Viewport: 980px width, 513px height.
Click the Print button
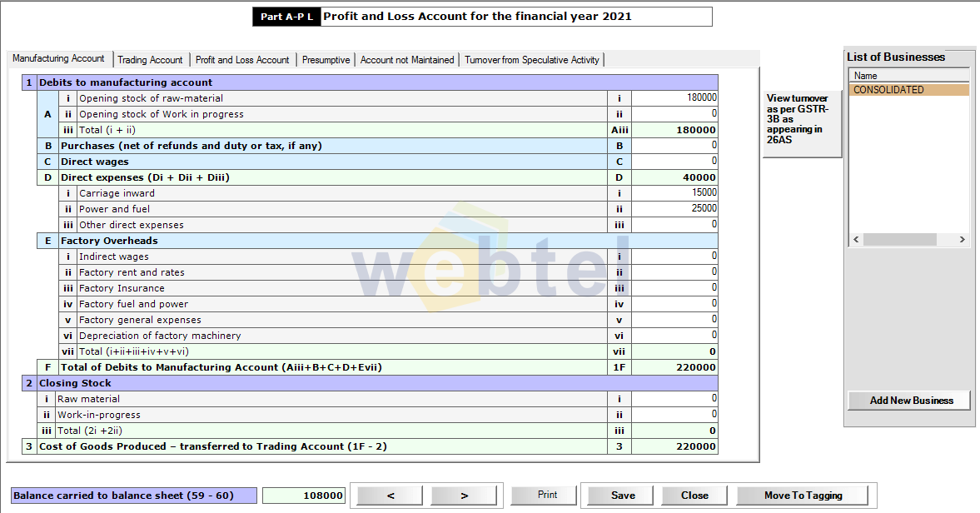(543, 495)
